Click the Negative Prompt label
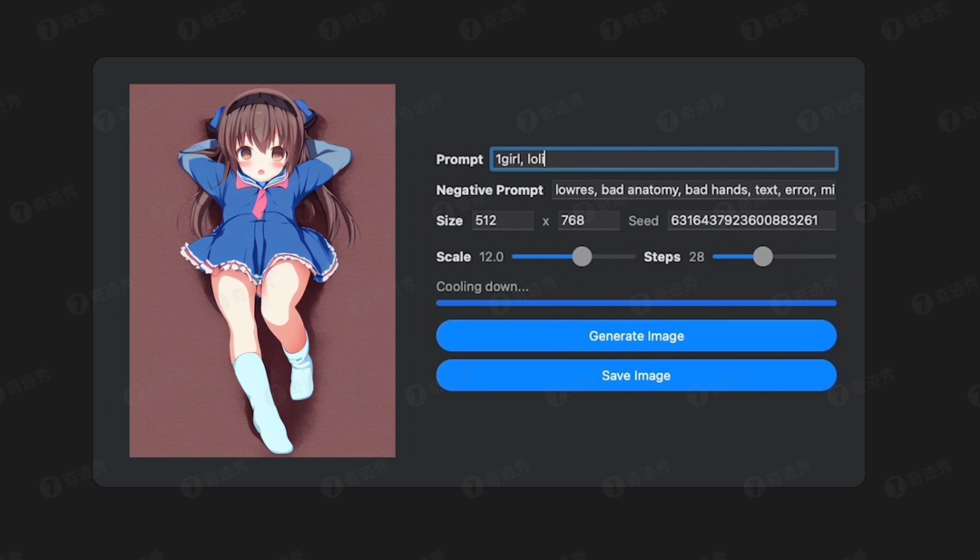The image size is (980, 560). [490, 190]
